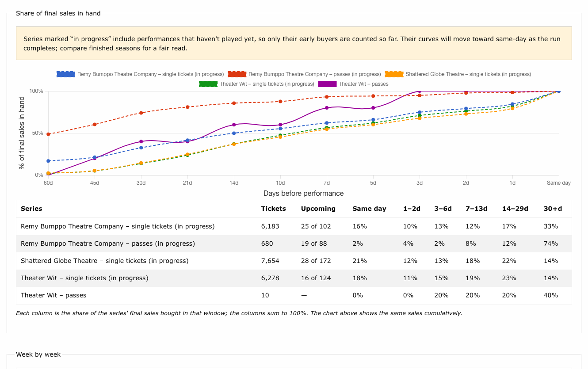Click the red passes data point at 60d
The height and width of the screenshot is (369, 588).
48,134
